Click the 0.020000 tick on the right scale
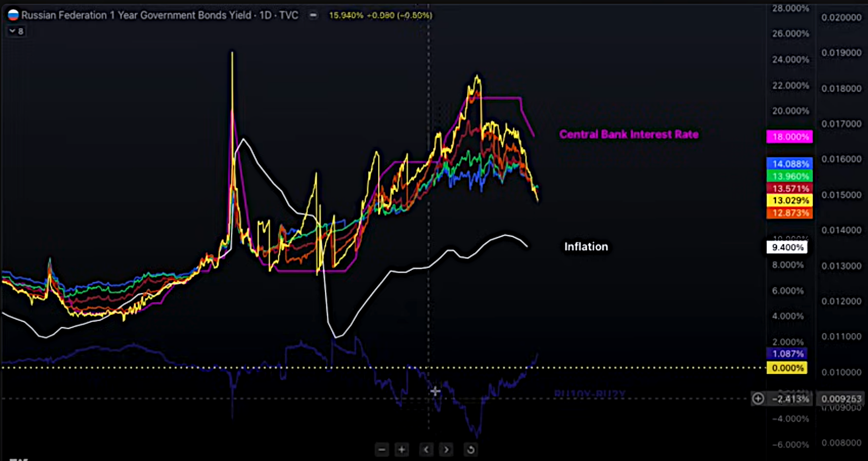Image resolution: width=868 pixels, height=461 pixels. [x=841, y=18]
